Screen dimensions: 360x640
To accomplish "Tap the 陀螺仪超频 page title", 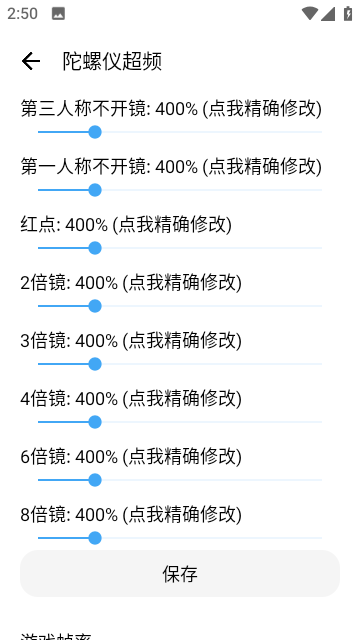I will [112, 62].
